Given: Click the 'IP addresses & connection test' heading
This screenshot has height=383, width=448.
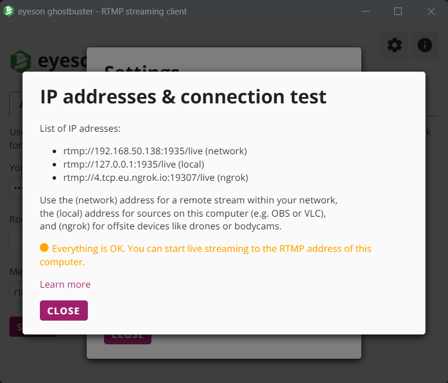Looking at the screenshot, I should 183,97.
